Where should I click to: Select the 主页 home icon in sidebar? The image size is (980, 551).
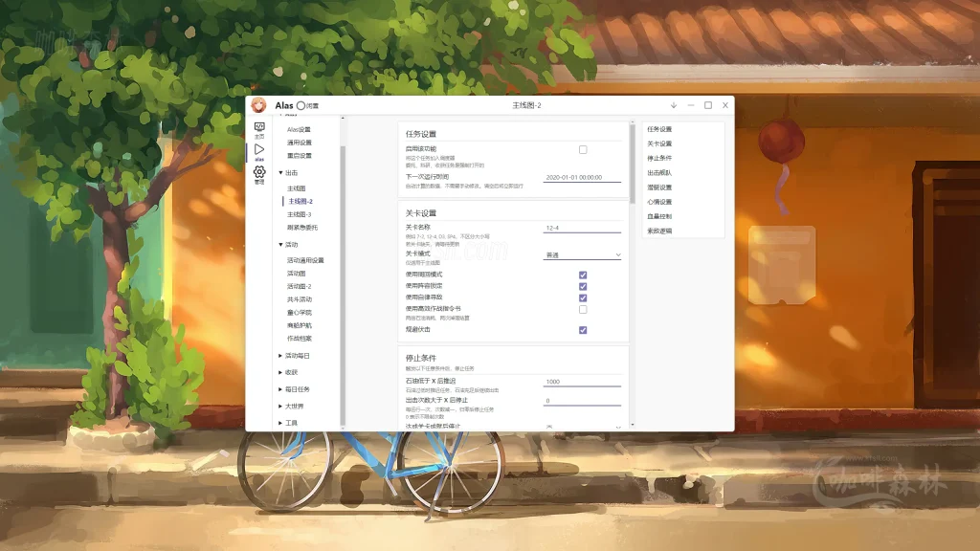coord(257,128)
